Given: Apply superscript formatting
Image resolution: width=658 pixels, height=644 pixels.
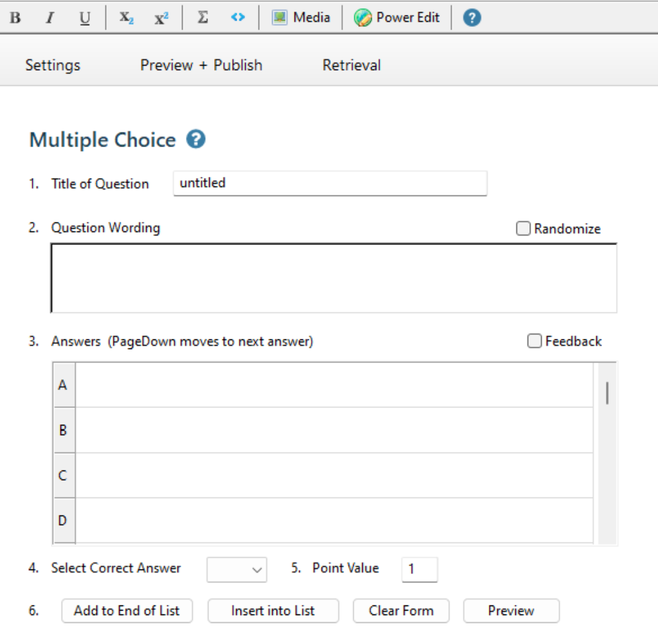Looking at the screenshot, I should pos(161,17).
